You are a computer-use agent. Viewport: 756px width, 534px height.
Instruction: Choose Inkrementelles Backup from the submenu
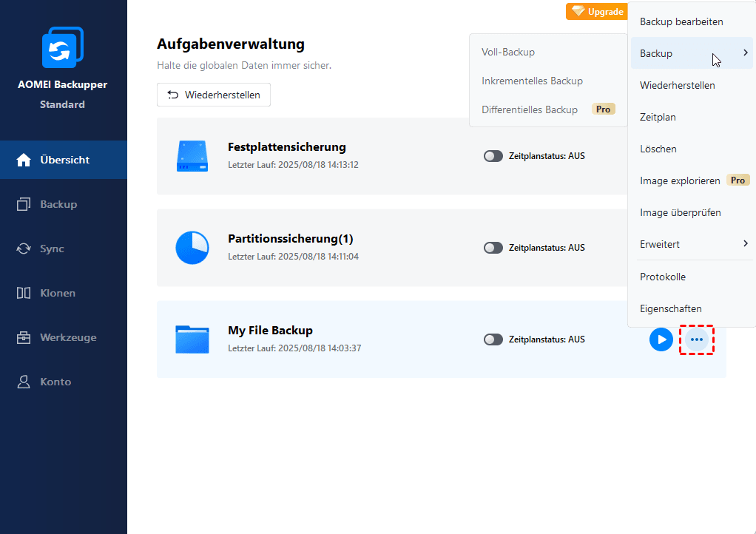(549, 81)
